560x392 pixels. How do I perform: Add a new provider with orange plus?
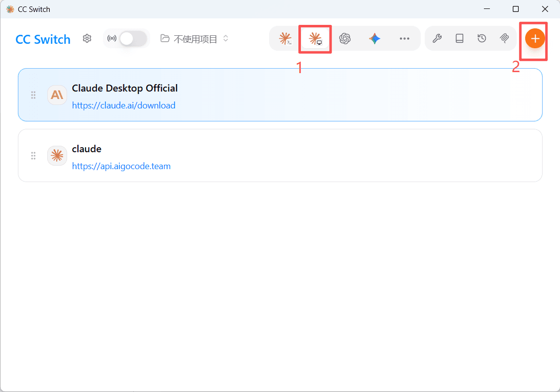(x=535, y=39)
